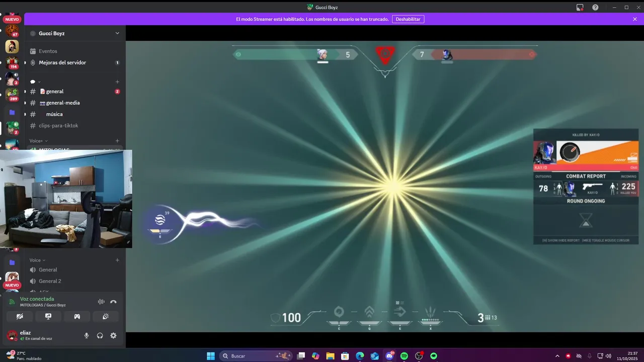Dismiss the streamer mode banner
Image resolution: width=644 pixels, height=362 pixels.
coord(635,19)
